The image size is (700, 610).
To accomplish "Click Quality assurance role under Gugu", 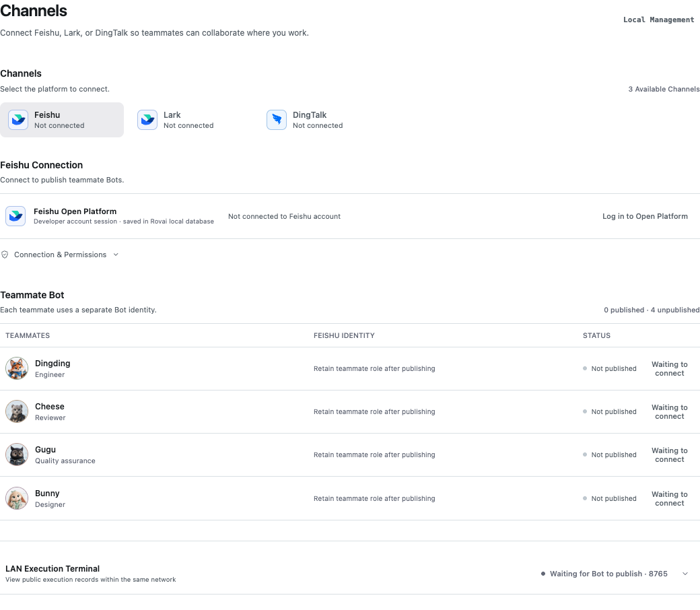I will 65,461.
